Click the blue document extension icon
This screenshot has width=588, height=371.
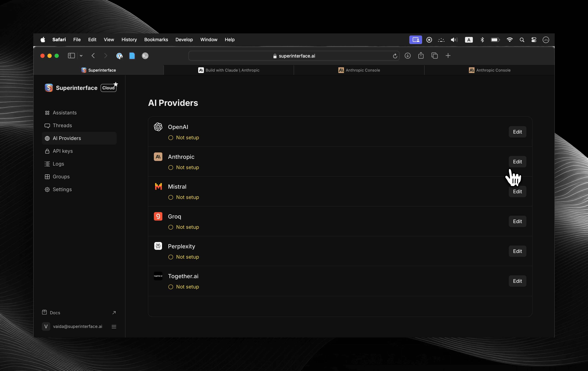click(132, 56)
